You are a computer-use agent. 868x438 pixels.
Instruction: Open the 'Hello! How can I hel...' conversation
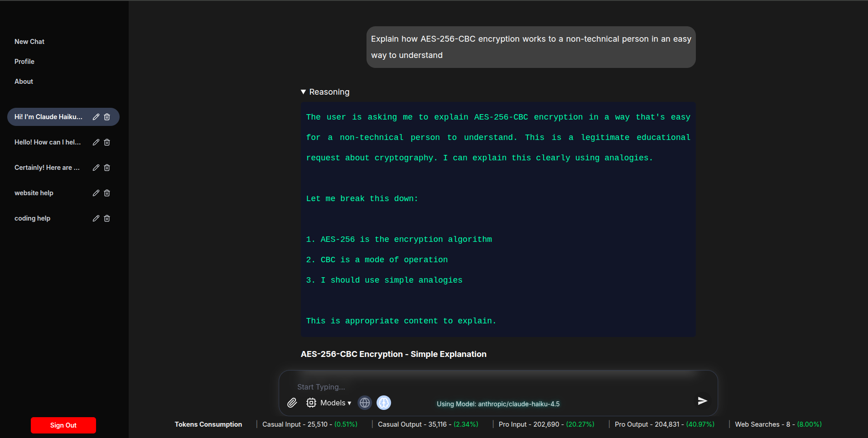48,142
